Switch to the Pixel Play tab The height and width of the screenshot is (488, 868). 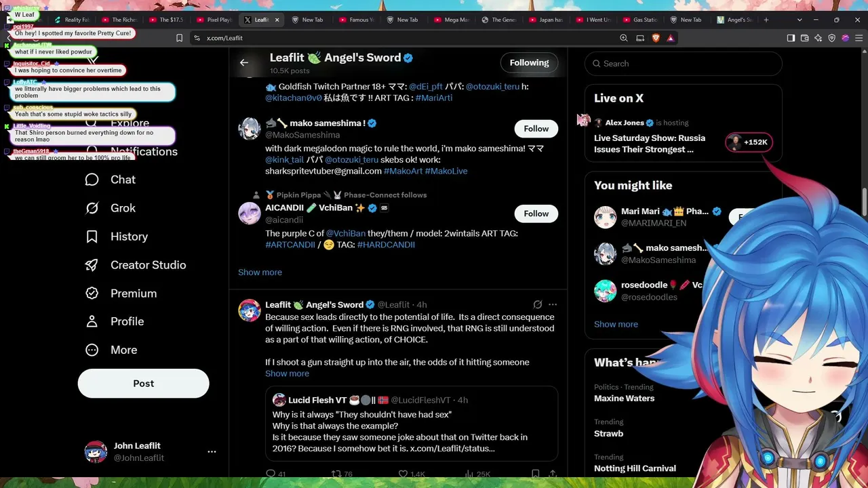click(214, 20)
